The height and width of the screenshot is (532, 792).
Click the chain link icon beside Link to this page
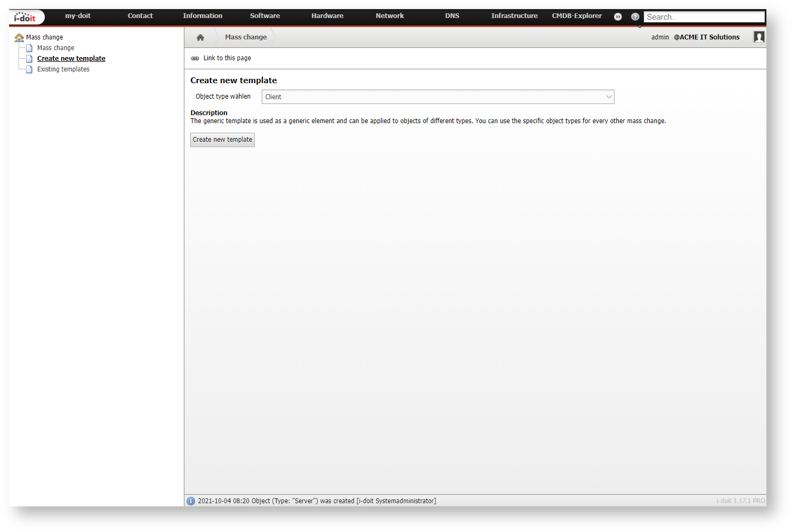pyautogui.click(x=195, y=58)
